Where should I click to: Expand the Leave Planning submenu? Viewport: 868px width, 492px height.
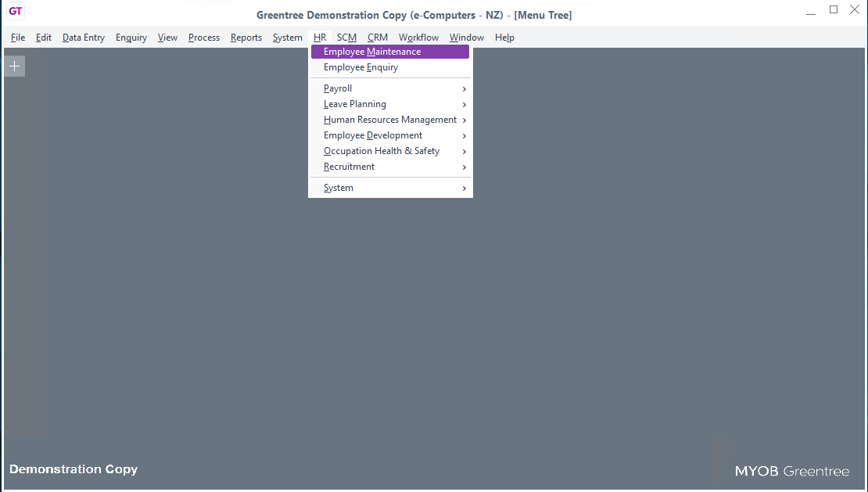[389, 104]
